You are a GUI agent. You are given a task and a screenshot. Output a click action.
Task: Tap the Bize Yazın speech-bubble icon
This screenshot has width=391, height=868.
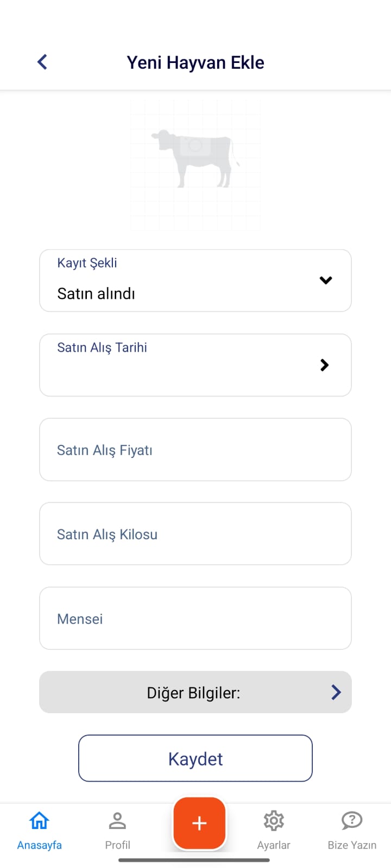pyautogui.click(x=352, y=821)
